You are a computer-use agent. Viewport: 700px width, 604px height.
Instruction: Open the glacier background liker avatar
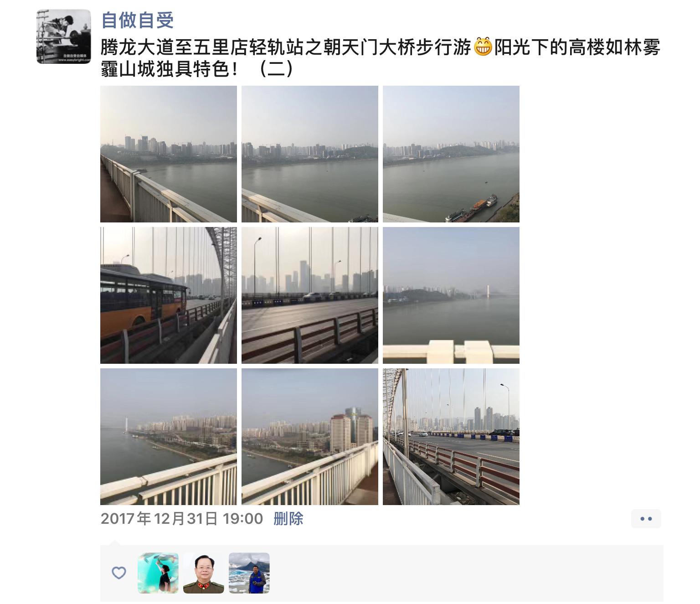click(249, 573)
